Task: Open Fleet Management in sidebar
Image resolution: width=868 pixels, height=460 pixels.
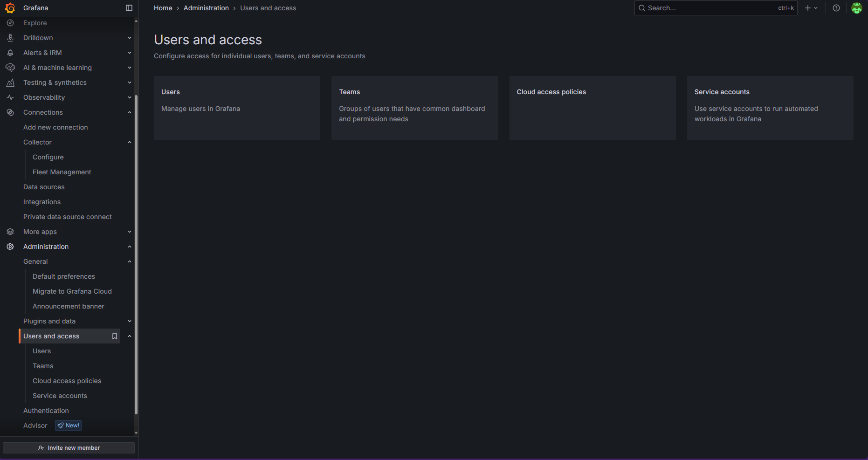Action: click(x=62, y=172)
